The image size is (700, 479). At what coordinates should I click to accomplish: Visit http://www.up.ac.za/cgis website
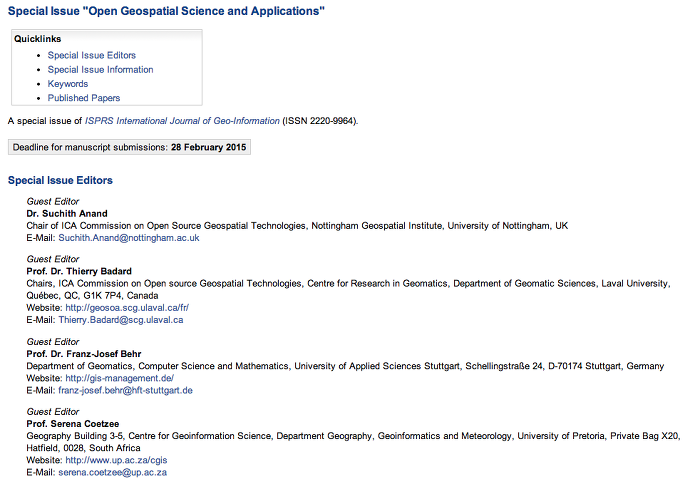click(x=117, y=460)
